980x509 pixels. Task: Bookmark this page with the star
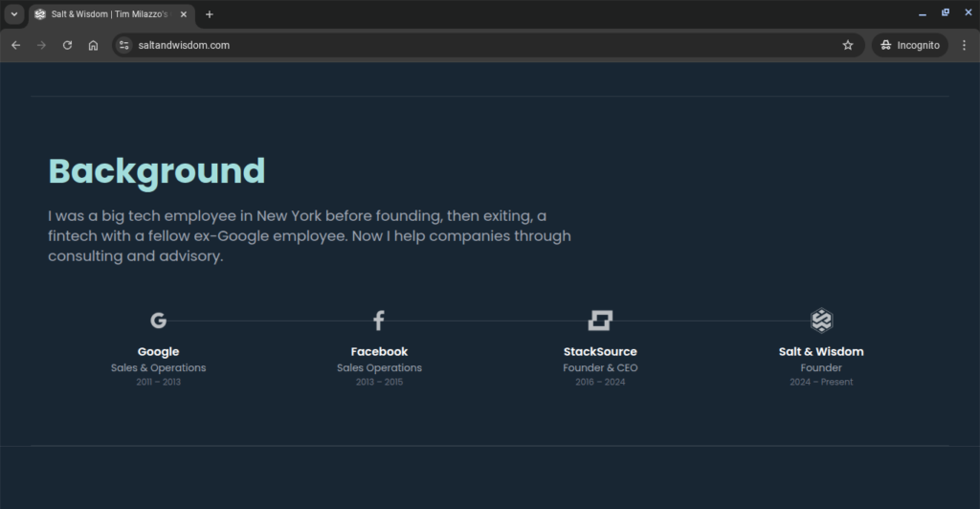tap(848, 45)
